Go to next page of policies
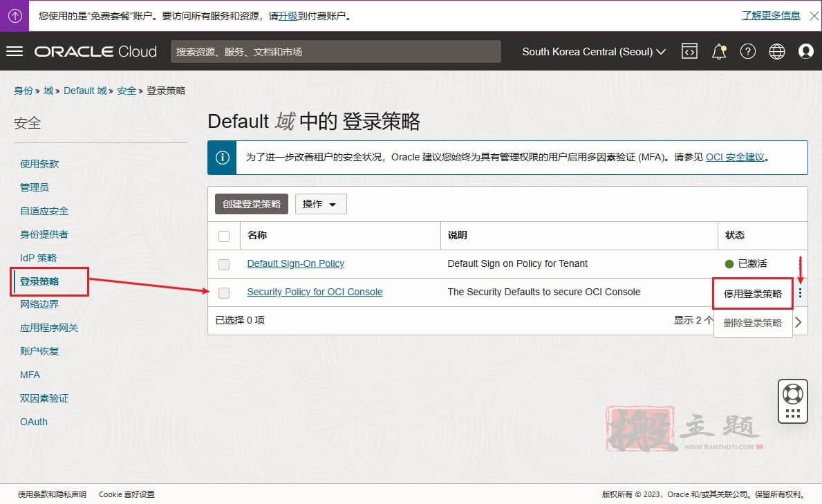Viewport: 822px width, 504px height. tap(798, 322)
